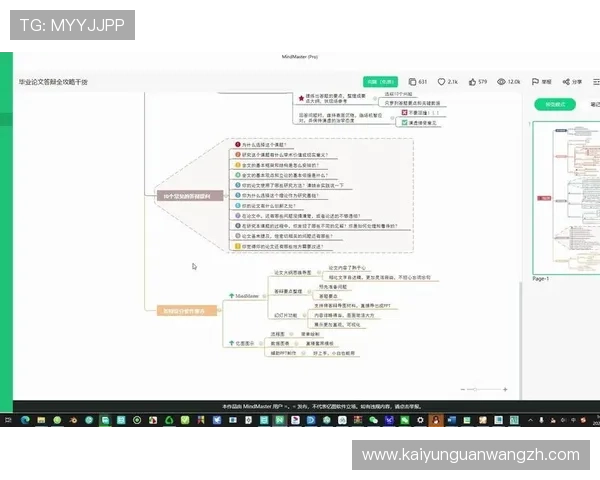This screenshot has width=600, height=480.
Task: Click the thumbs-up like icon showing 579
Action: 472,81
